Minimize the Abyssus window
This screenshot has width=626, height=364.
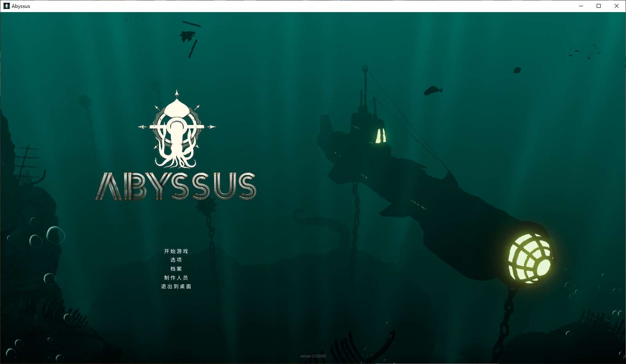click(x=581, y=6)
